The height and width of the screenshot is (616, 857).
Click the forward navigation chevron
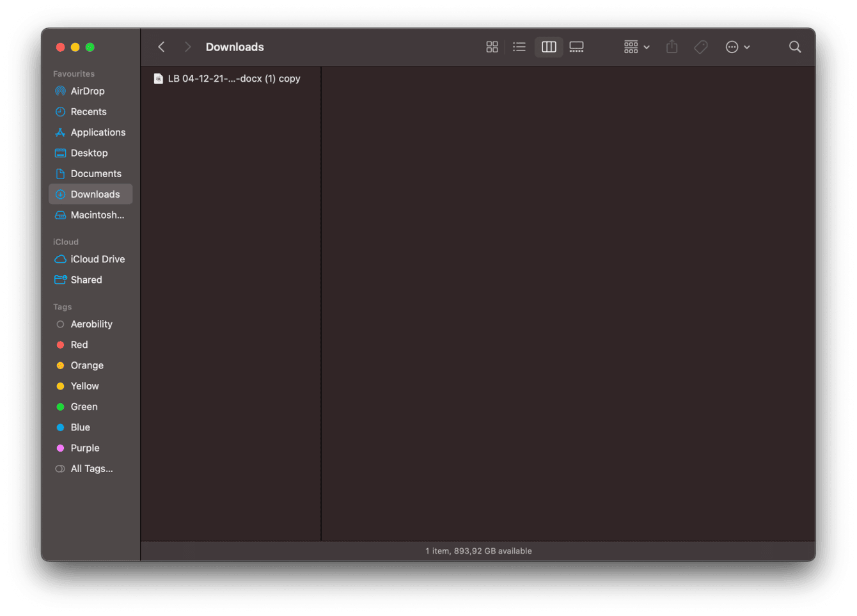187,47
